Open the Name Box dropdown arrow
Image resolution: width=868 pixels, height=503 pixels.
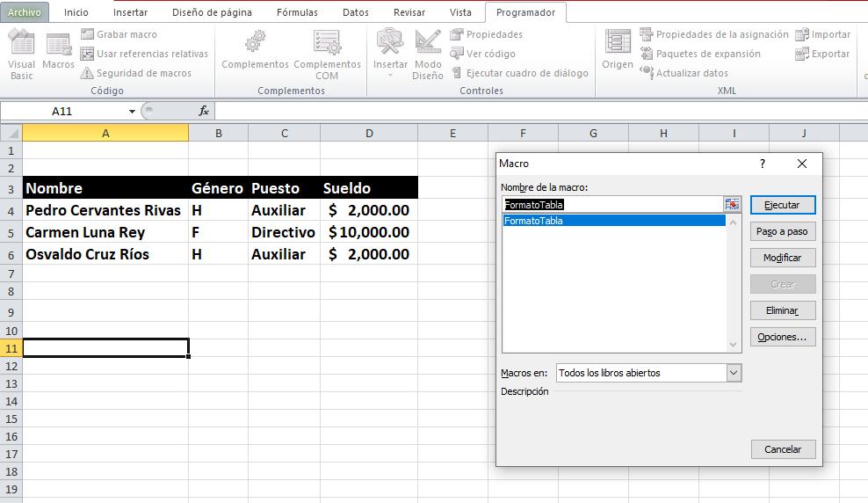tap(133, 111)
